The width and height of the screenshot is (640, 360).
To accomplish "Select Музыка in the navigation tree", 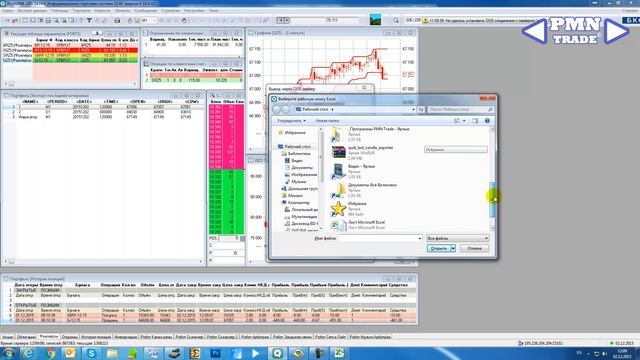I will coord(298,181).
